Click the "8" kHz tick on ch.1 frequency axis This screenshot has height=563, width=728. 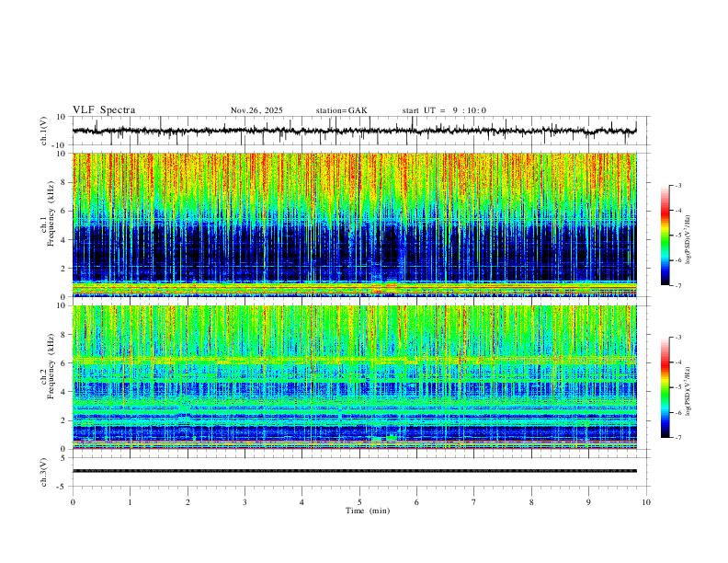[x=64, y=182]
